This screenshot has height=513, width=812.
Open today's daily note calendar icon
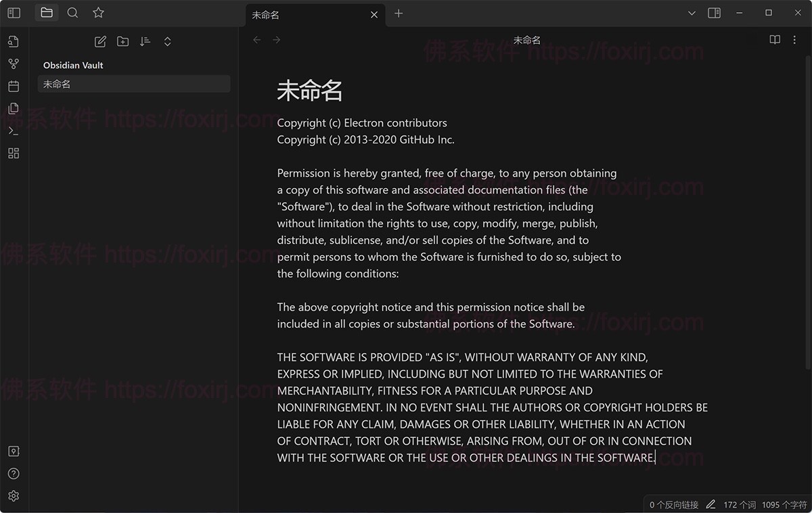click(14, 86)
